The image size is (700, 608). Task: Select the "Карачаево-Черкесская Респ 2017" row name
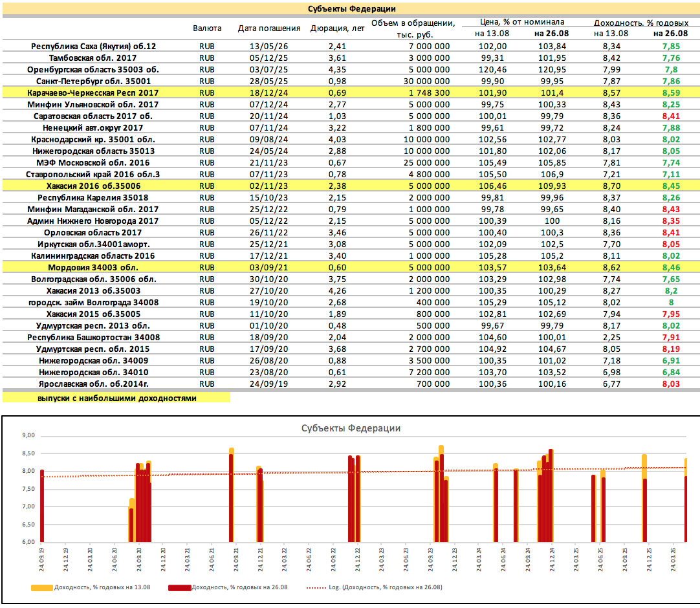(93, 93)
